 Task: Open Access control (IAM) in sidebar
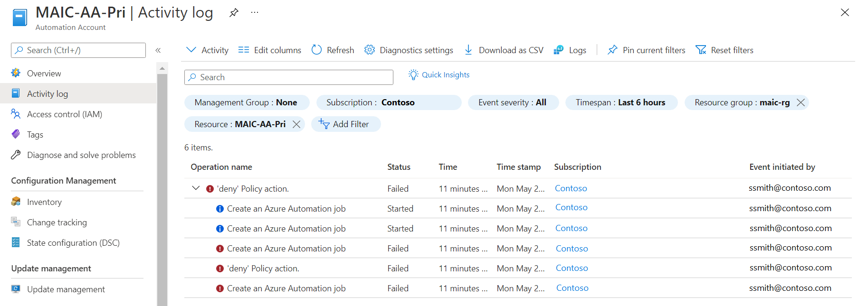[64, 114]
